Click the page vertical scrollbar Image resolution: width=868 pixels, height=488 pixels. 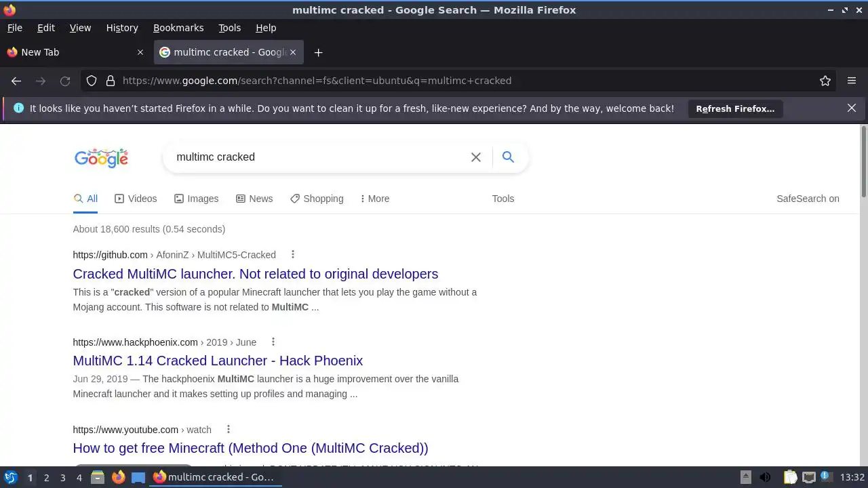click(863, 160)
